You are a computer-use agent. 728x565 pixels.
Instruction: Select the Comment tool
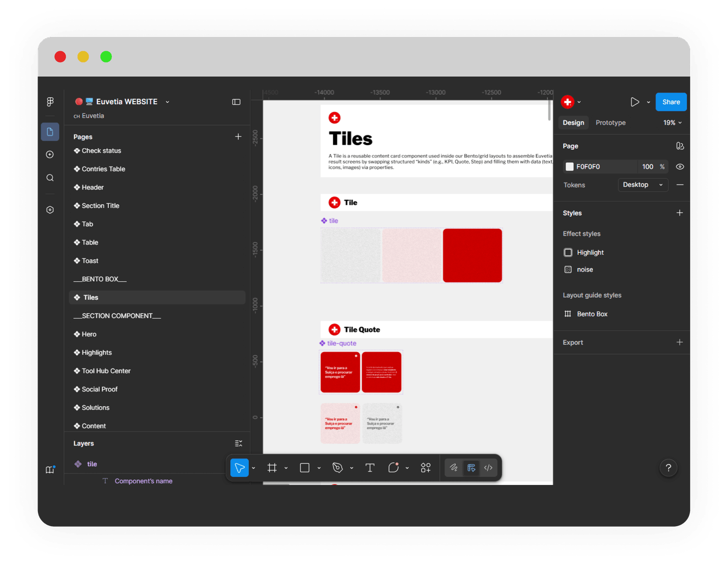tap(393, 468)
